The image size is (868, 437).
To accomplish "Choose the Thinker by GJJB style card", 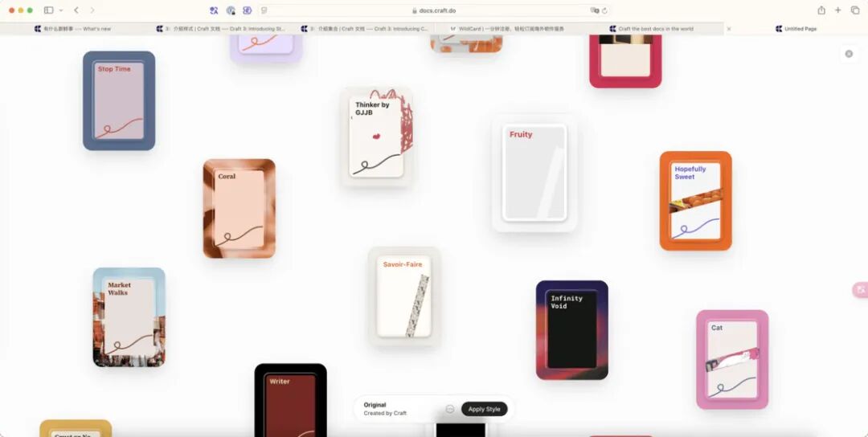I will coord(376,137).
